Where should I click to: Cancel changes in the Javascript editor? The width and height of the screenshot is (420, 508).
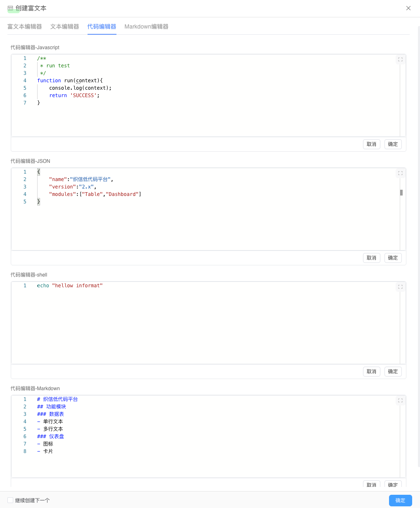click(x=371, y=144)
